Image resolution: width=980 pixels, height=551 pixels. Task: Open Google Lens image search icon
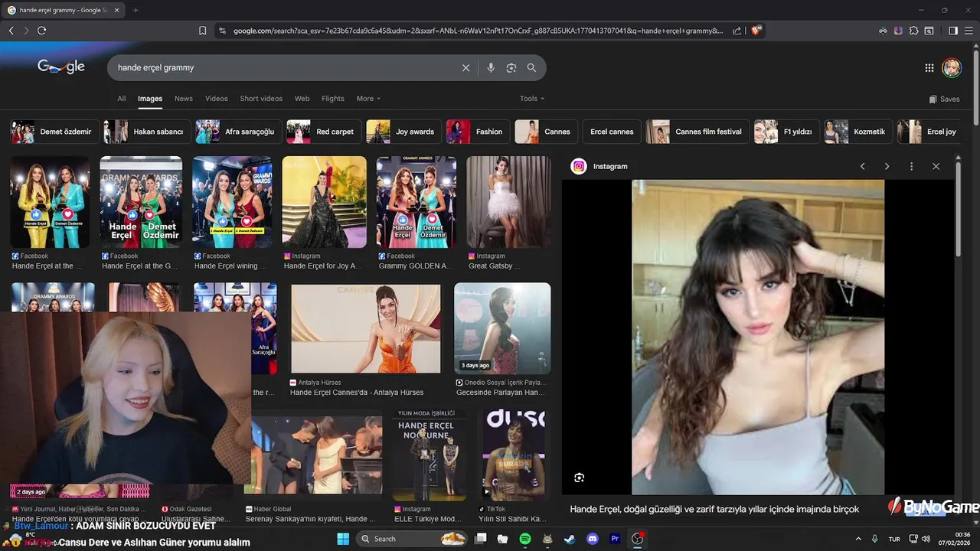(x=511, y=68)
